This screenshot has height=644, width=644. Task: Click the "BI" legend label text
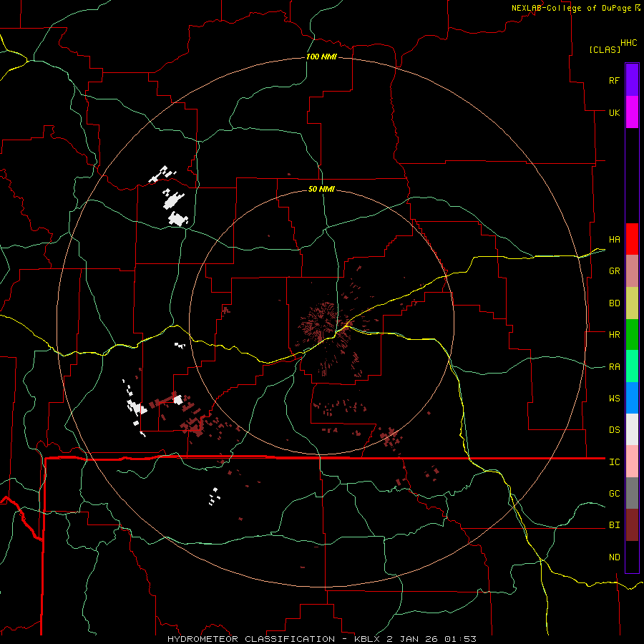click(x=614, y=525)
